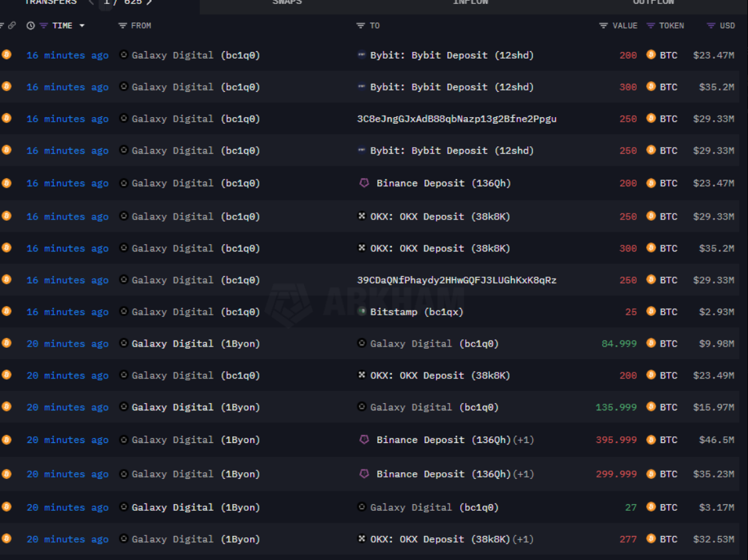Click the value 84.999
Viewport: 748px width, 560px height.
[619, 344]
